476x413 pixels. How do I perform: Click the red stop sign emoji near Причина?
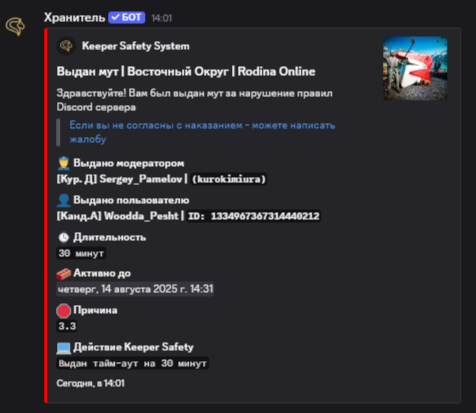coord(63,311)
